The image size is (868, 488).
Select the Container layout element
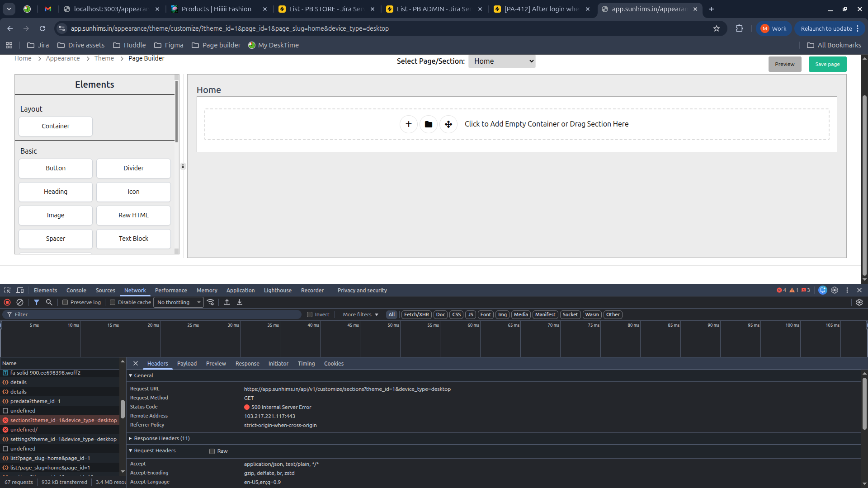tap(56, 126)
